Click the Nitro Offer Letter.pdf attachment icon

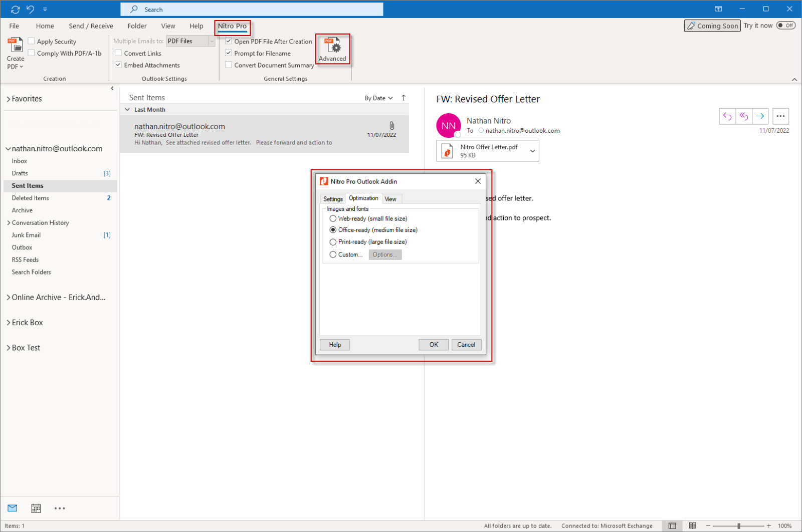coord(448,150)
